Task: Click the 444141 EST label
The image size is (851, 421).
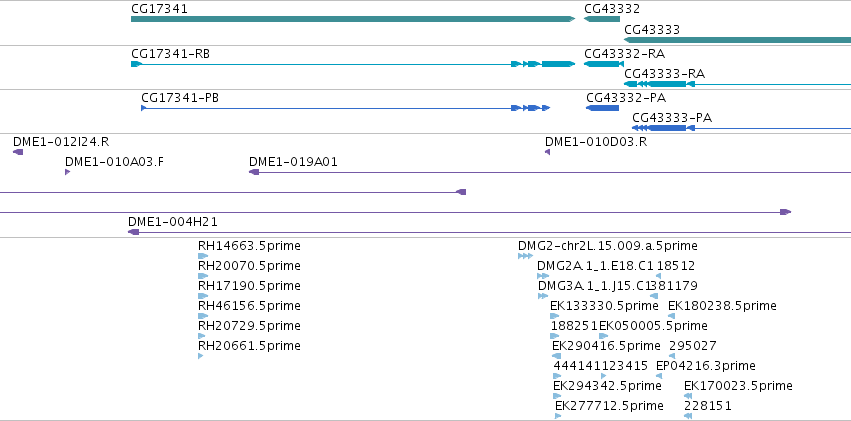Action: pos(577,366)
